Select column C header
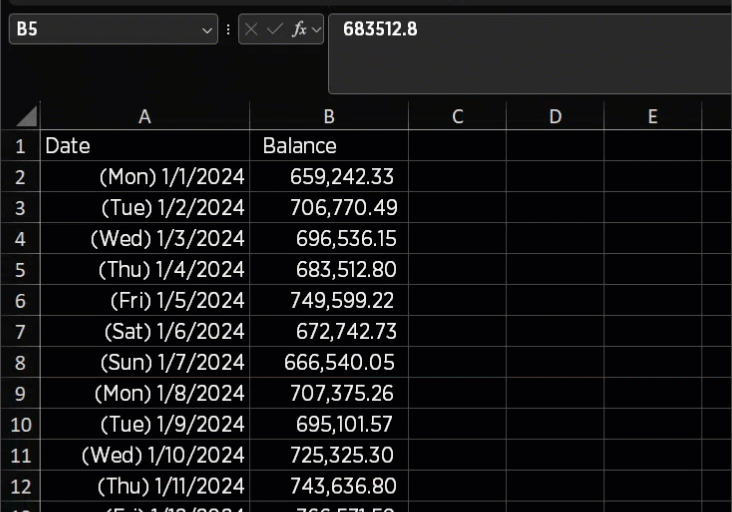This screenshot has width=732, height=512. (457, 116)
